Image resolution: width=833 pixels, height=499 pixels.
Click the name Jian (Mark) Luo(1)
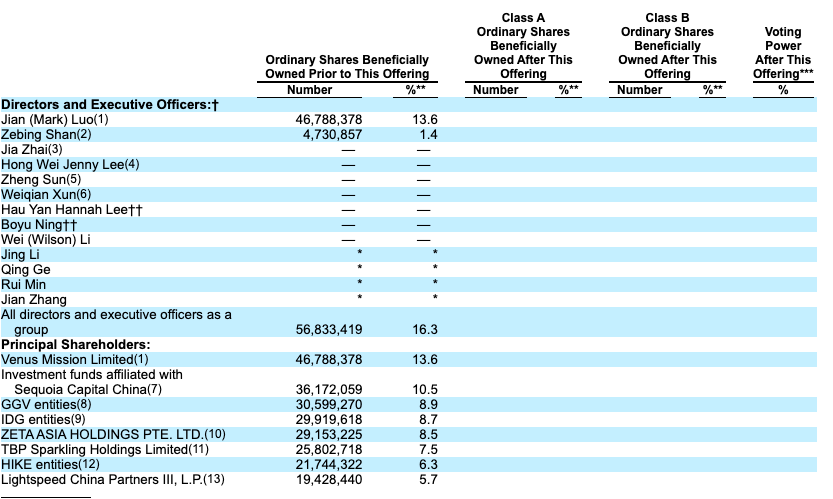pyautogui.click(x=54, y=120)
